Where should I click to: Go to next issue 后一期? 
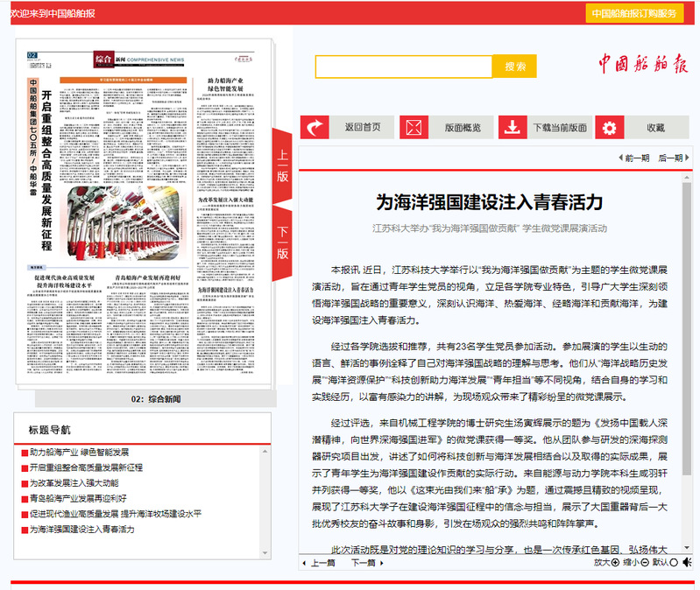pos(670,158)
